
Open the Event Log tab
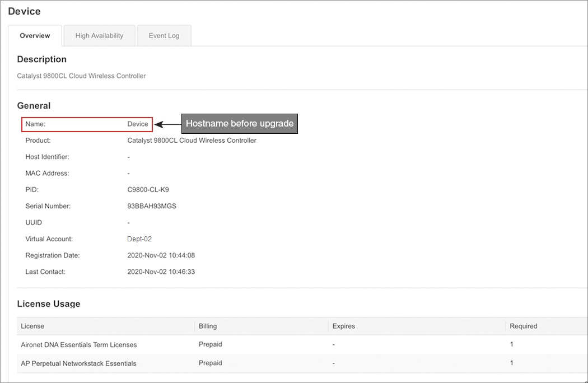[x=164, y=36]
